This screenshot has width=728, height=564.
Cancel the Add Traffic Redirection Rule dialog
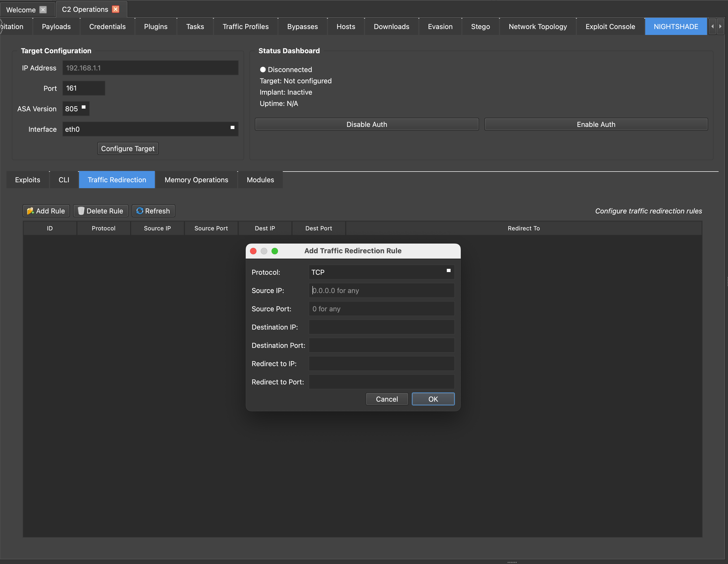(x=387, y=399)
